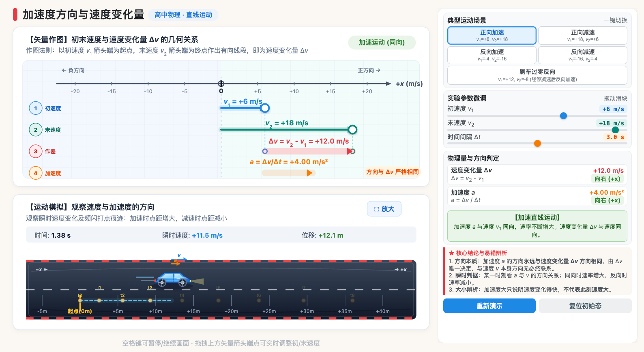Screen dimensions: 644x352
Task: Click the orange 时间间隔 Δt slider handle
Action: [x=537, y=144]
